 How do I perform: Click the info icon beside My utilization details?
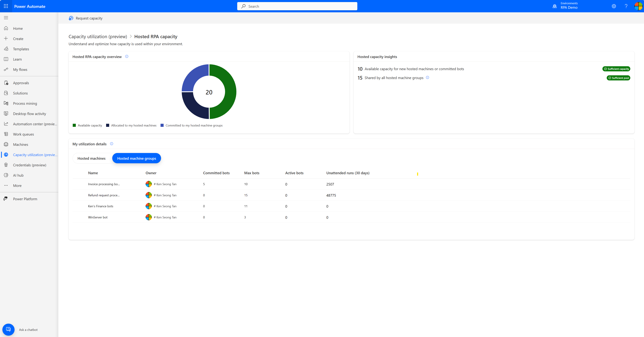112,144
